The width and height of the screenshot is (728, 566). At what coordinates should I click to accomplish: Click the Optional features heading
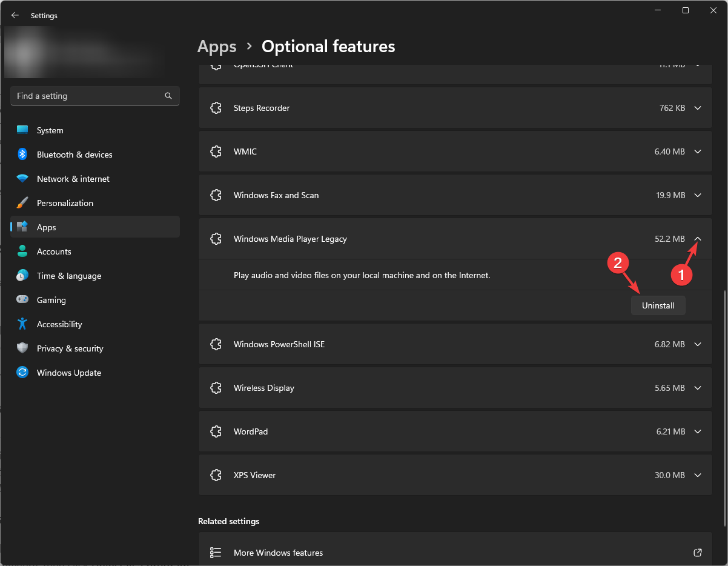pos(328,47)
